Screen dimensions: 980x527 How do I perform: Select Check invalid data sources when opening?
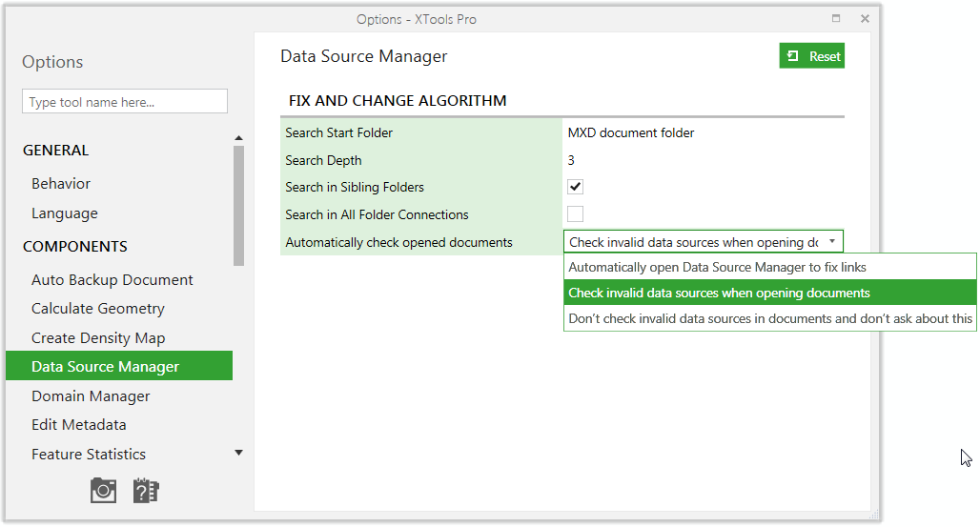[x=769, y=293]
